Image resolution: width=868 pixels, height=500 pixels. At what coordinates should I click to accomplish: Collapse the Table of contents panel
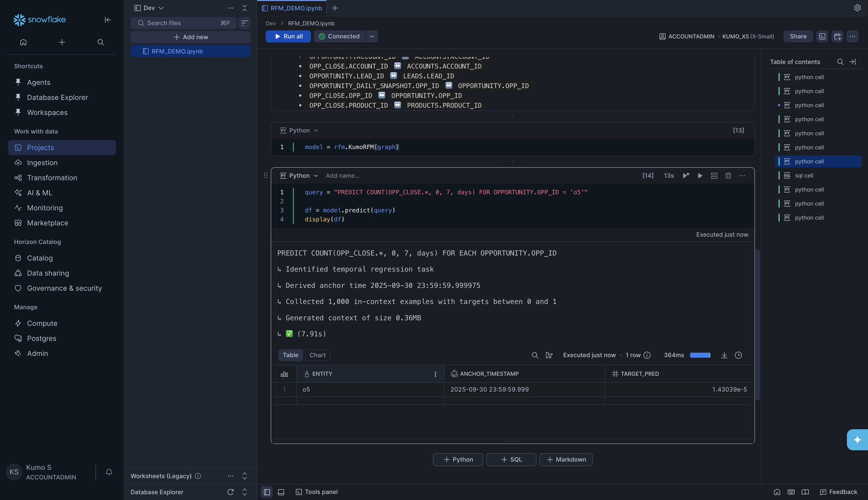tap(852, 62)
